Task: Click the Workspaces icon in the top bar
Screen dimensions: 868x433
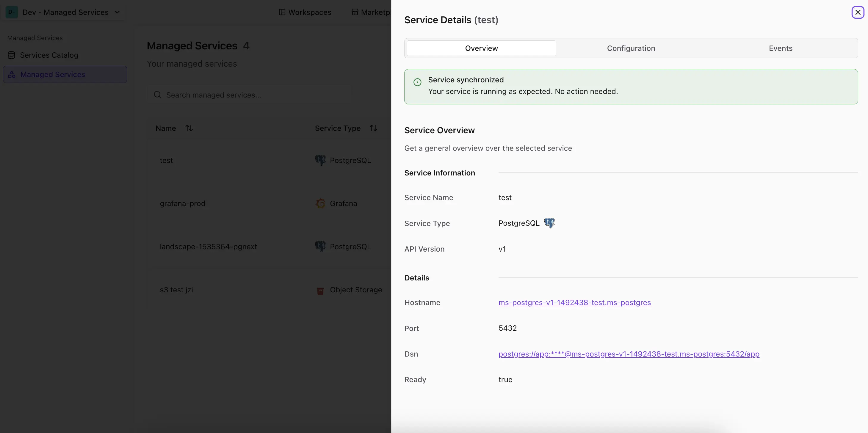Action: coord(282,12)
